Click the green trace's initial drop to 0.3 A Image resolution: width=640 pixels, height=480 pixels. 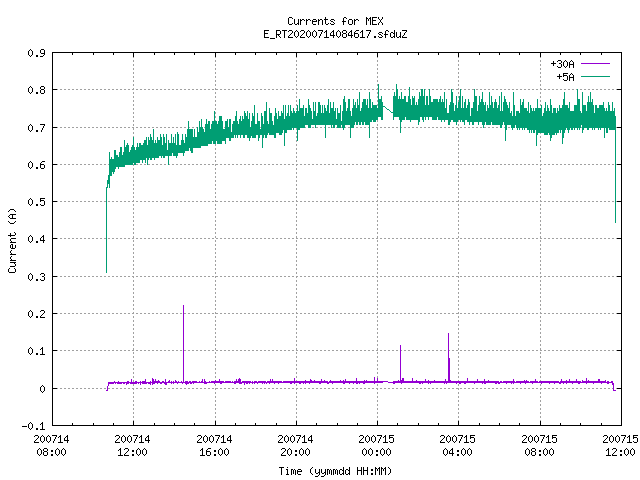pos(107,231)
